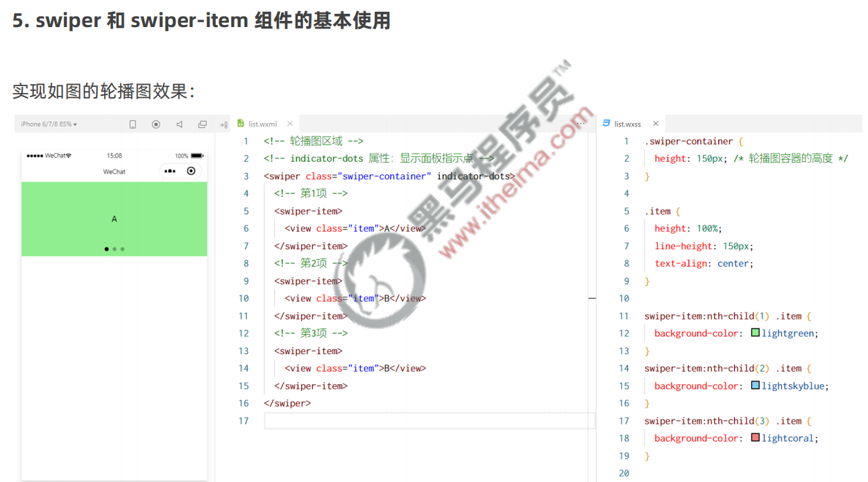Click the record button in simulator toolbar

point(156,124)
